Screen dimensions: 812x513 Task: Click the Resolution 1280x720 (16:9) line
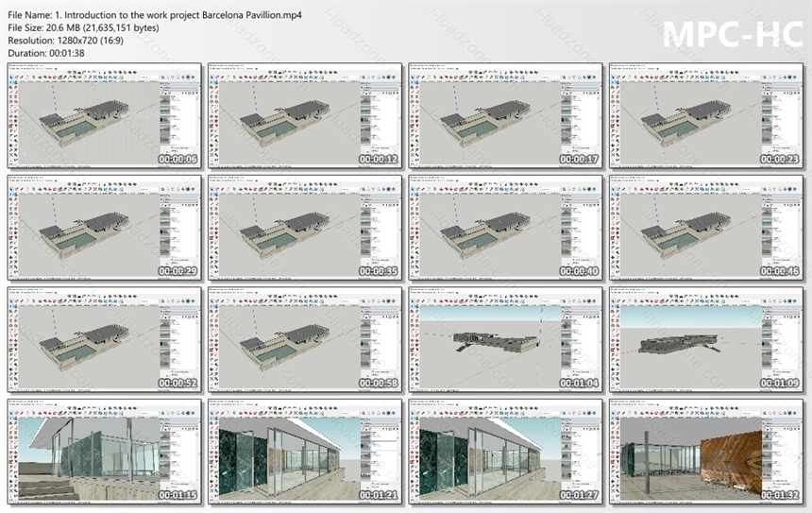tap(66, 40)
